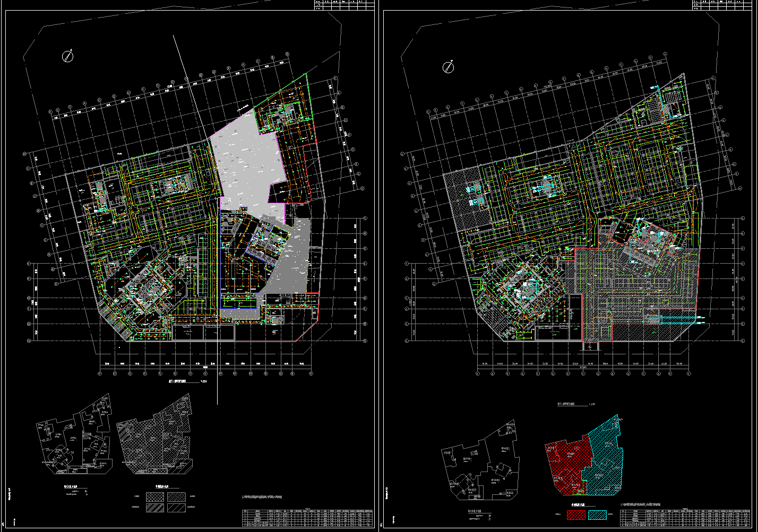Viewport: 758px width, 532px height.
Task: Select the schedule table at left sheet bottom
Action: [307, 516]
